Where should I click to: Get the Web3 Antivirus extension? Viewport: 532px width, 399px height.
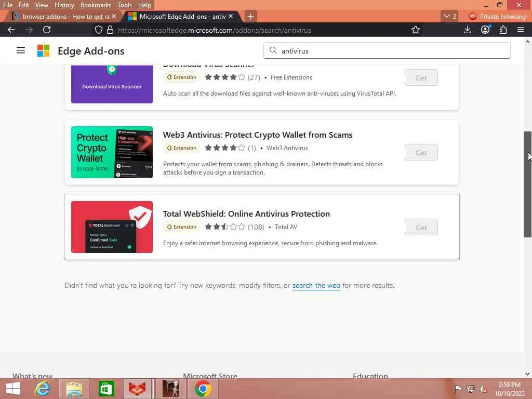pos(421,153)
